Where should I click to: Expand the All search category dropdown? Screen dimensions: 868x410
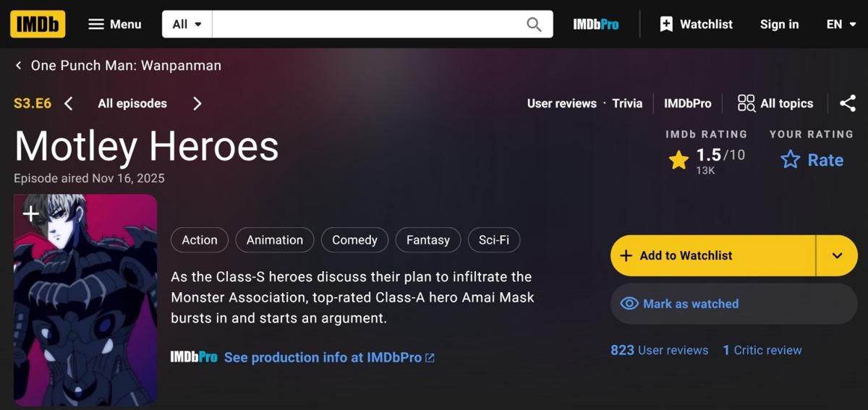[x=187, y=25]
